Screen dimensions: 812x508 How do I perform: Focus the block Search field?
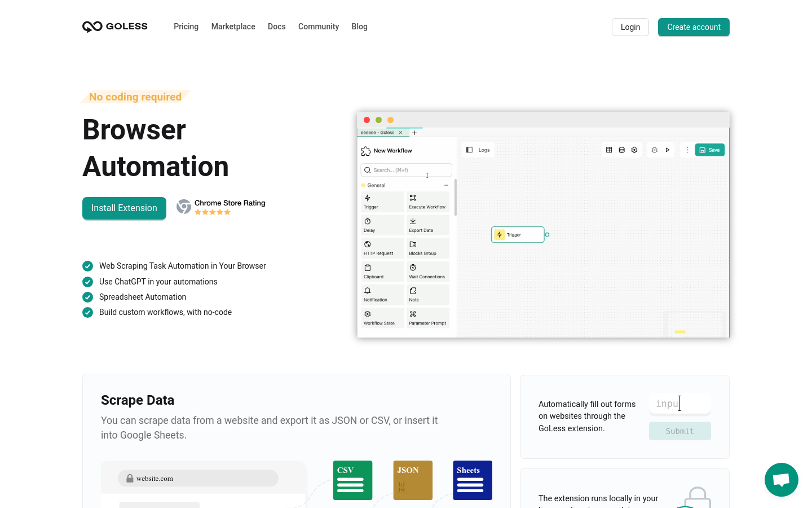(x=406, y=170)
